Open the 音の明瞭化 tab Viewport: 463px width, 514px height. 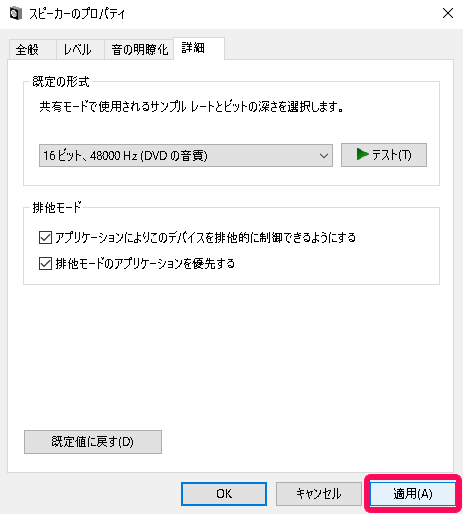139,50
